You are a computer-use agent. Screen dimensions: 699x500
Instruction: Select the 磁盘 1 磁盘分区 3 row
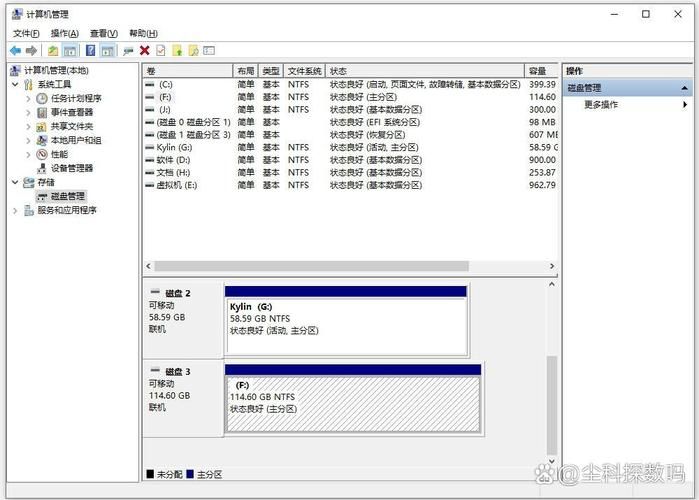350,135
